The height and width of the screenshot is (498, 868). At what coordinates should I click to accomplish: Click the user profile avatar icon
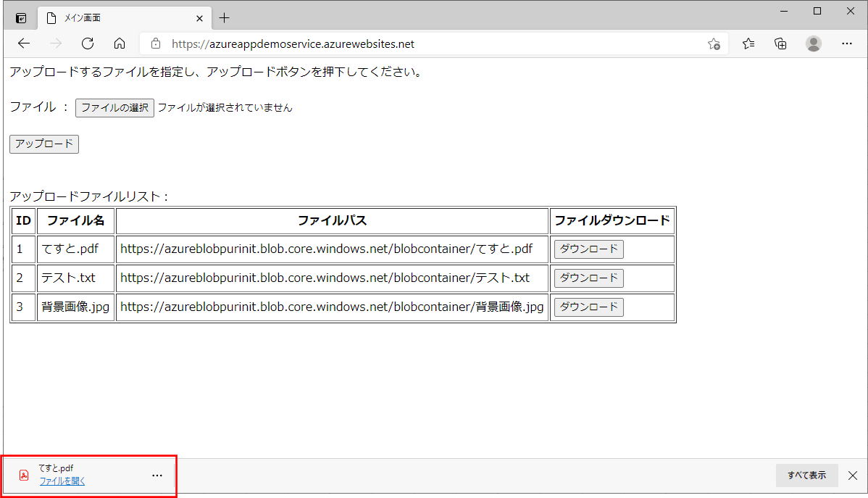814,43
